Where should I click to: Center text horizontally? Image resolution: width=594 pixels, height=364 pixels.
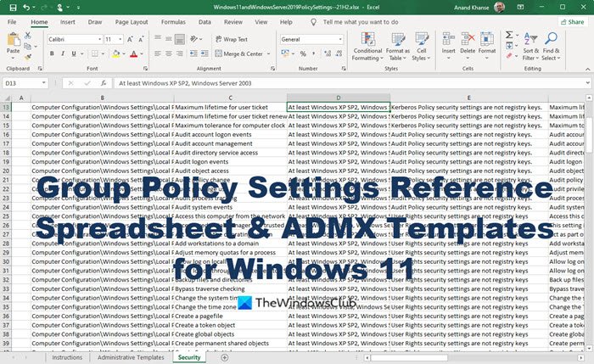(x=169, y=53)
